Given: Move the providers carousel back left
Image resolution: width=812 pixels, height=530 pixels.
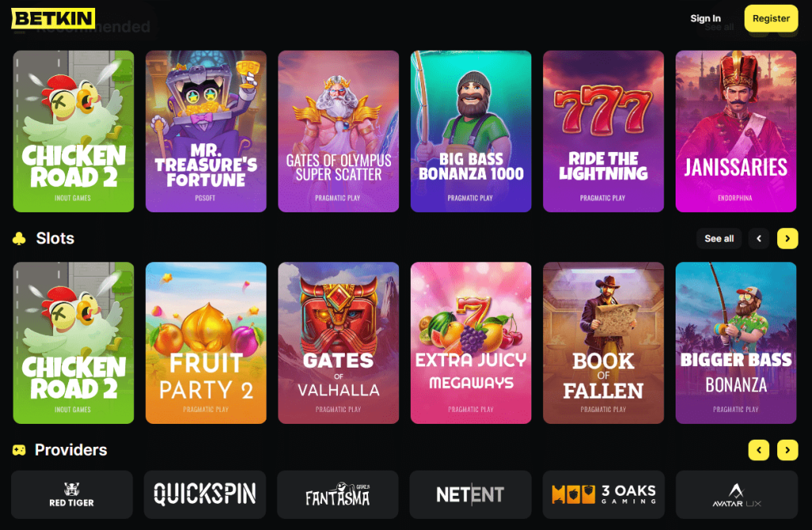Looking at the screenshot, I should coord(759,450).
